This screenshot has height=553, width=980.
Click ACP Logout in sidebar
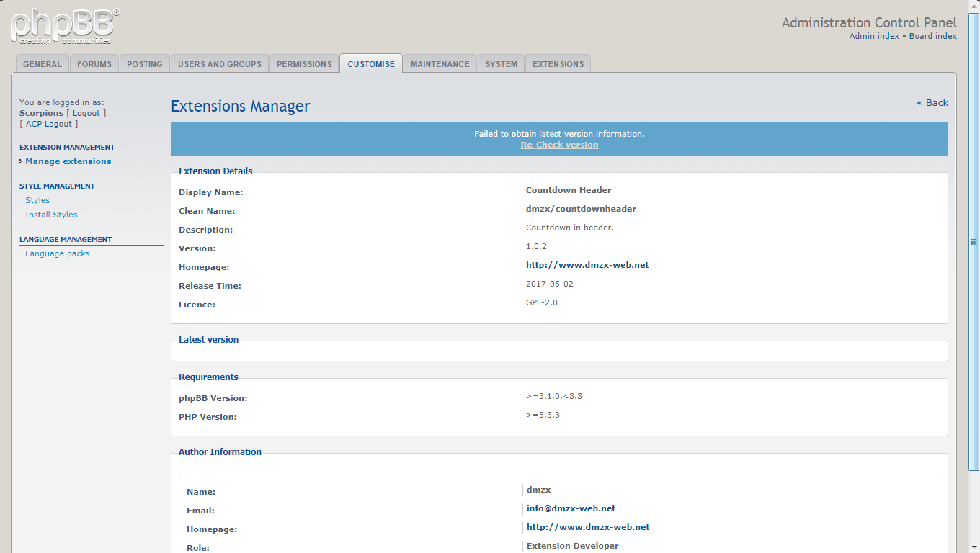click(x=49, y=124)
